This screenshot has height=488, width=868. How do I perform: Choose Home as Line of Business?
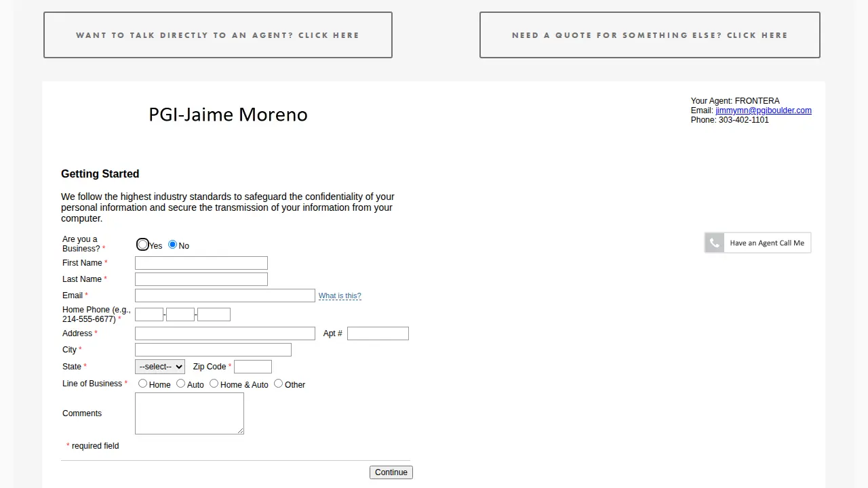point(142,384)
